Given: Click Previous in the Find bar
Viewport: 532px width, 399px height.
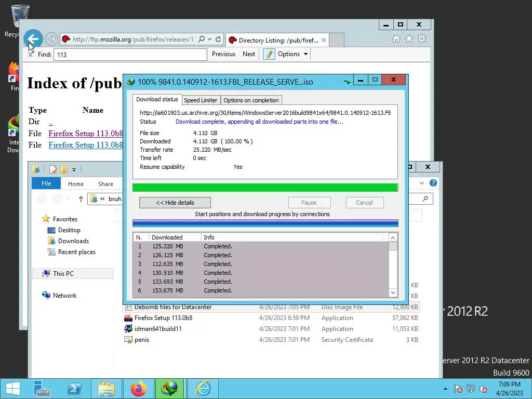Looking at the screenshot, I should [223, 54].
